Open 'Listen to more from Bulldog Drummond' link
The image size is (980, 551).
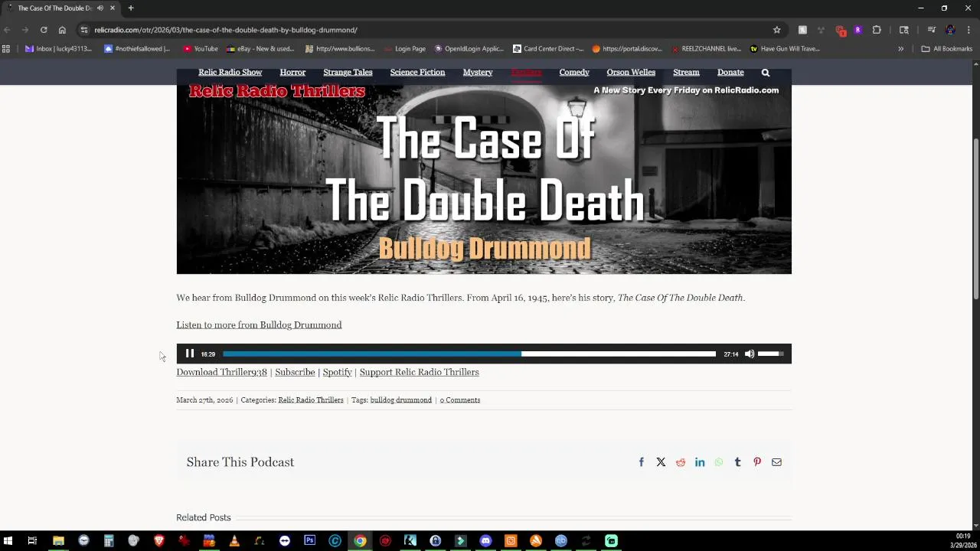pos(259,324)
